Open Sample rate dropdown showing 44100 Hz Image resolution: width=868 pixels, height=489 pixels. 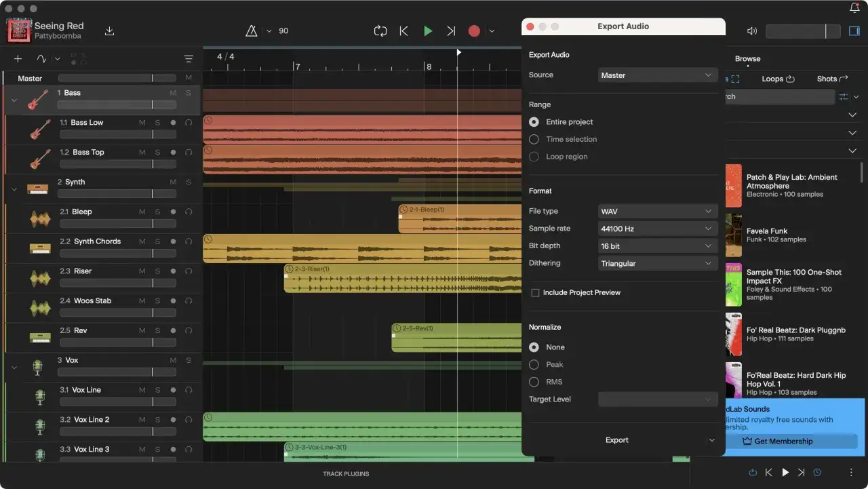[x=657, y=229]
